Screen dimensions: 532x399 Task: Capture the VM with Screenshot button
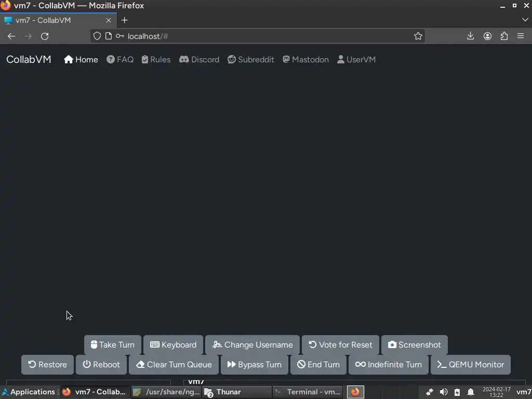[x=415, y=345]
